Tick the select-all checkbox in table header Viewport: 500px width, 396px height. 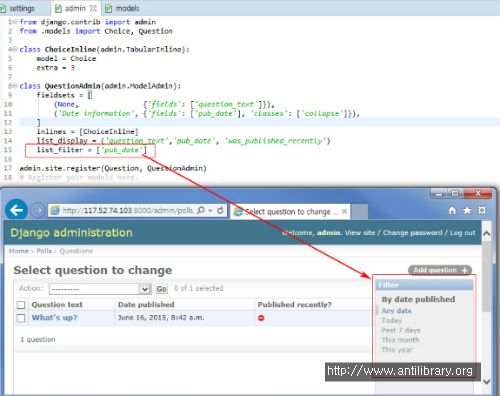tap(21, 305)
